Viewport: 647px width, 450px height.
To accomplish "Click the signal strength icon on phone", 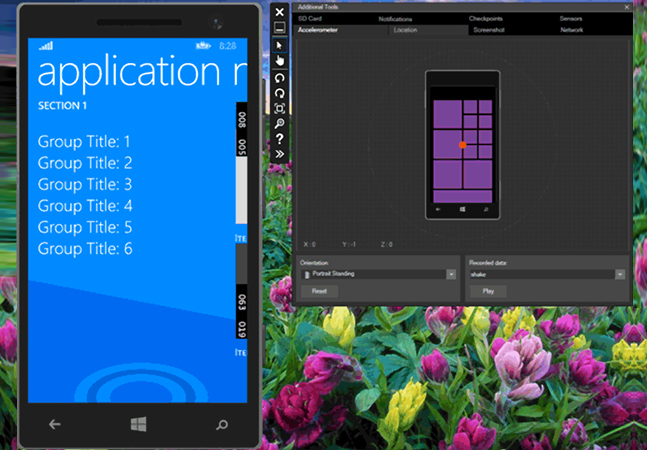I will click(46, 46).
